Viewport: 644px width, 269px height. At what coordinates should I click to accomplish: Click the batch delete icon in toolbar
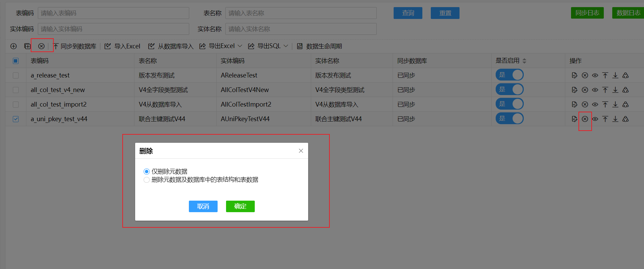tap(41, 46)
